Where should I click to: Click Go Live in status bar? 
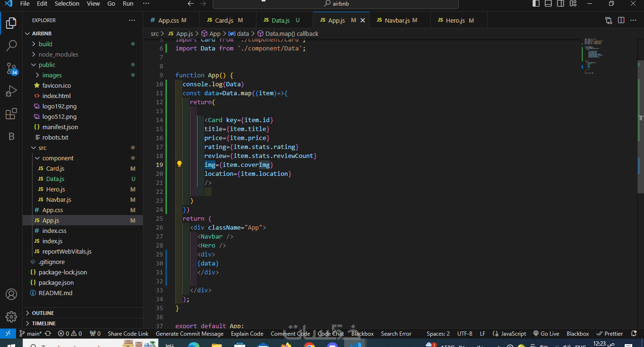coord(546,333)
